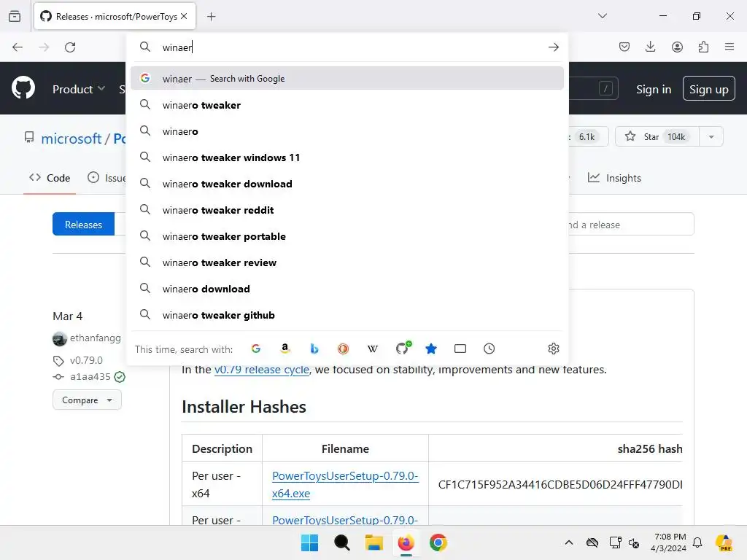Screen dimensions: 747x560
Task: Expand the Product menu on GitHub
Action: 79,89
